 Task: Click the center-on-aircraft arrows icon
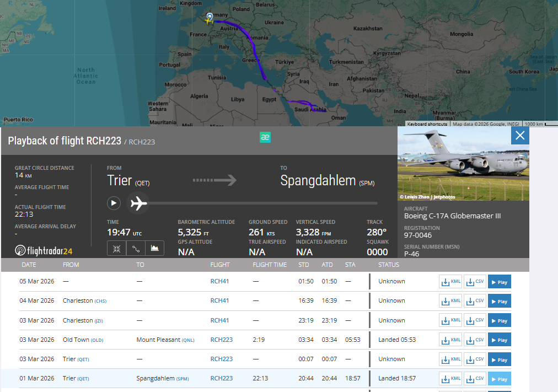[116, 249]
